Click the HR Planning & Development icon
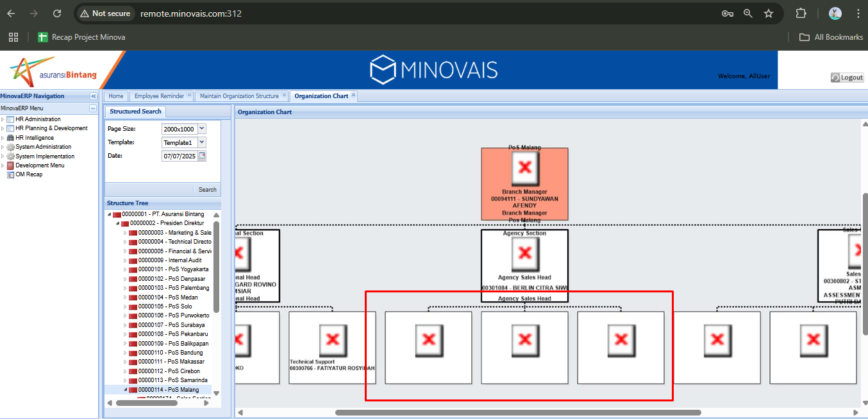The width and height of the screenshot is (868, 420). pos(10,128)
